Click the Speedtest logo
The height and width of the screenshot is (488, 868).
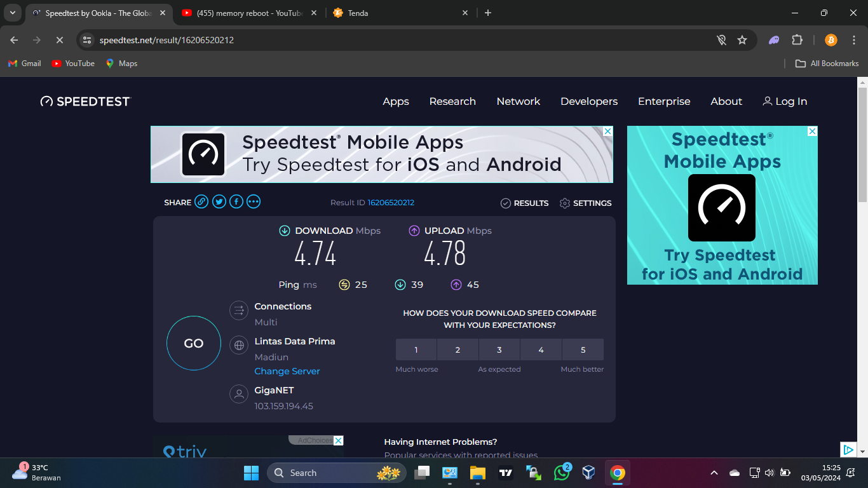85,102
